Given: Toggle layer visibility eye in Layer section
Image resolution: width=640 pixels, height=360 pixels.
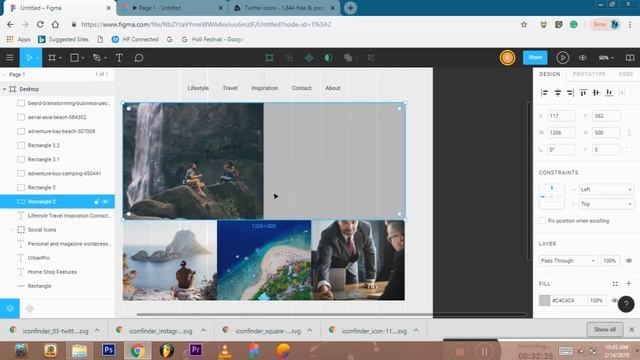Looking at the screenshot, I should 629,260.
